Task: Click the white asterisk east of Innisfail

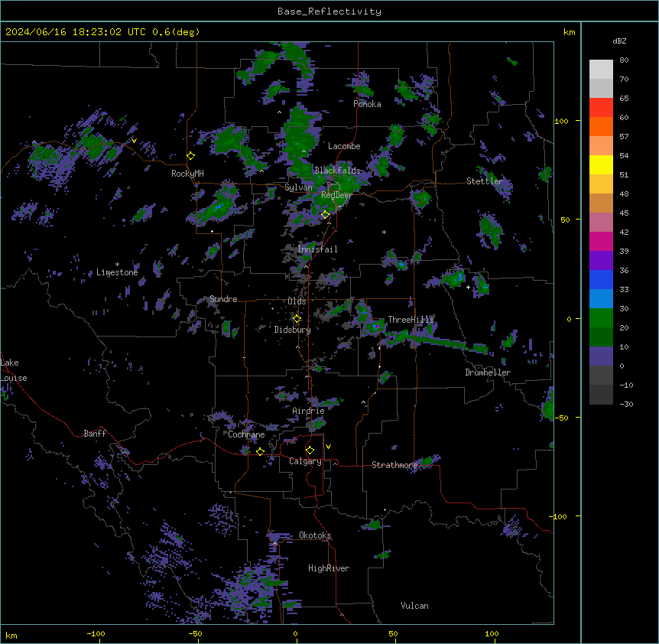Action: point(384,232)
